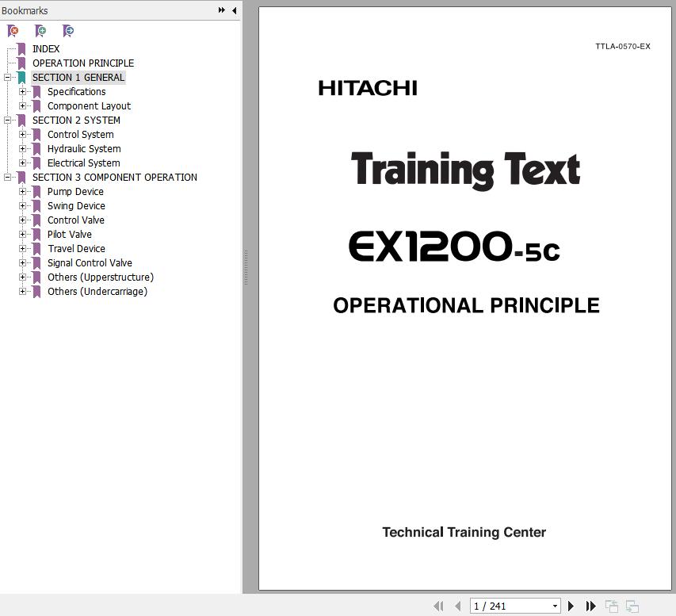676x616 pixels.
Task: Collapse the Bookmarks panel with left arrow
Action: (x=234, y=10)
